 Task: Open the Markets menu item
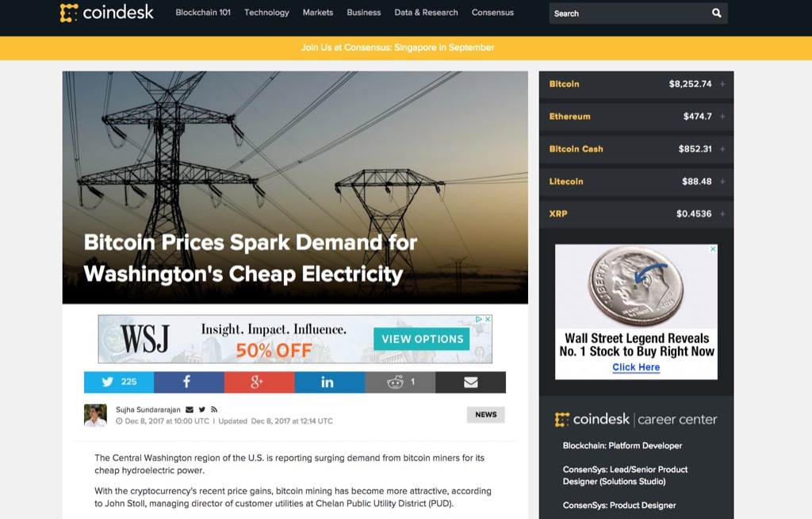[x=317, y=13]
